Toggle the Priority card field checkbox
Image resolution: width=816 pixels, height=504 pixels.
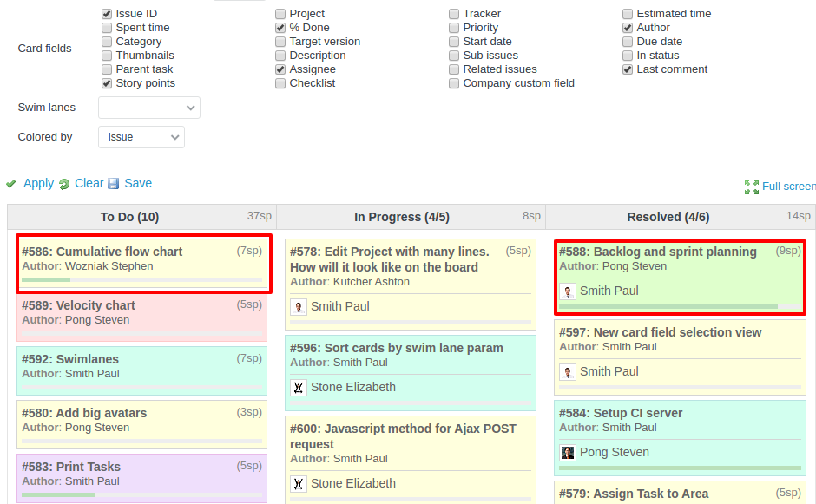(454, 28)
